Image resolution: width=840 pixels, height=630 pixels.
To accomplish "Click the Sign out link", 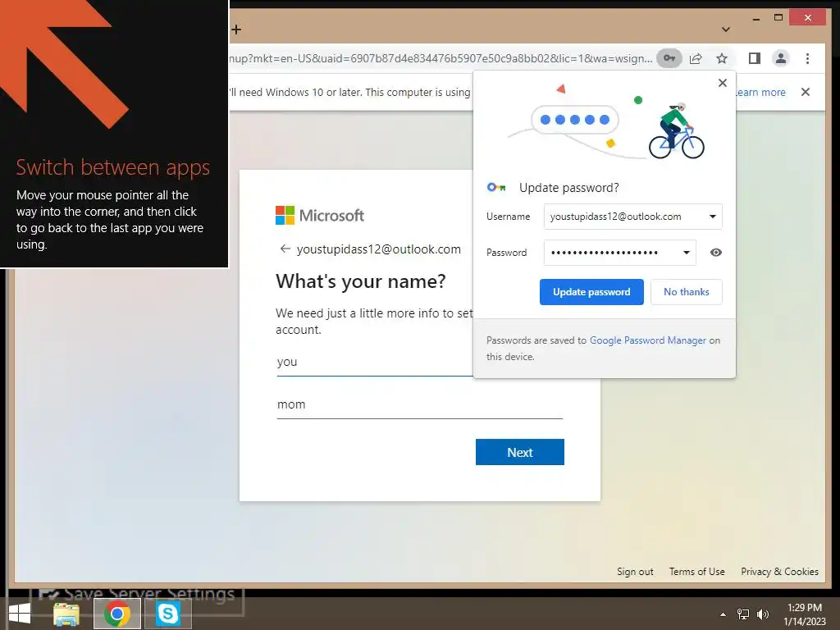I will (x=635, y=572).
